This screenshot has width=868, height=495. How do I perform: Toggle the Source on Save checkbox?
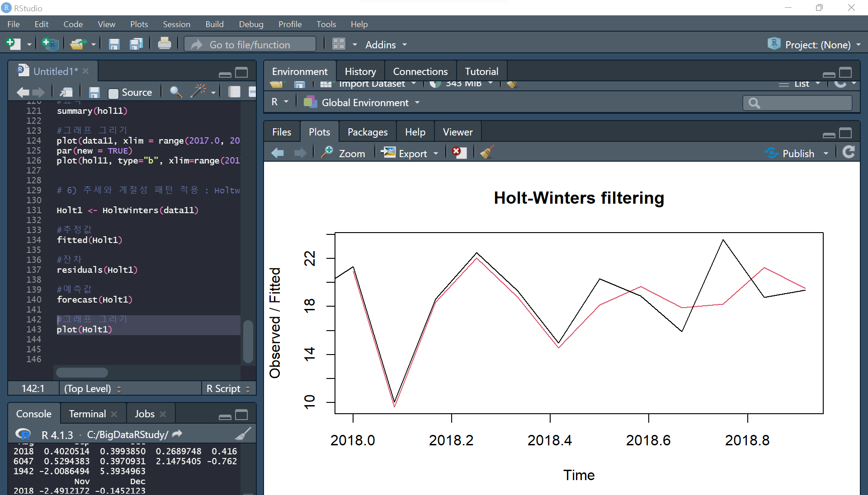click(x=113, y=93)
